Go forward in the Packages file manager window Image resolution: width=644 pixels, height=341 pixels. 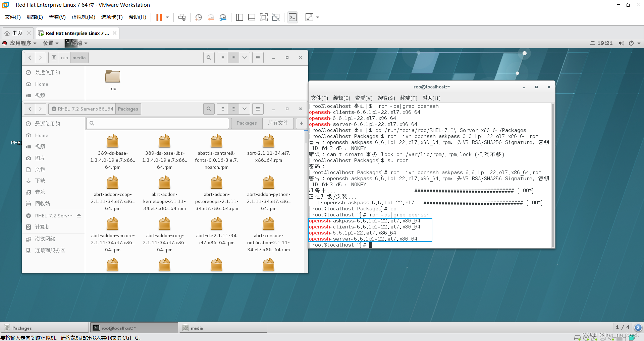(x=41, y=109)
